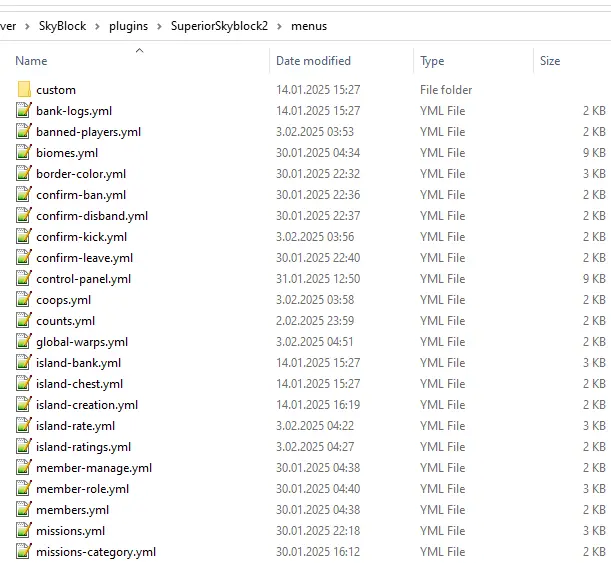Image resolution: width=611 pixels, height=563 pixels.
Task: Select the member-manage.yml file icon
Action: tap(24, 468)
